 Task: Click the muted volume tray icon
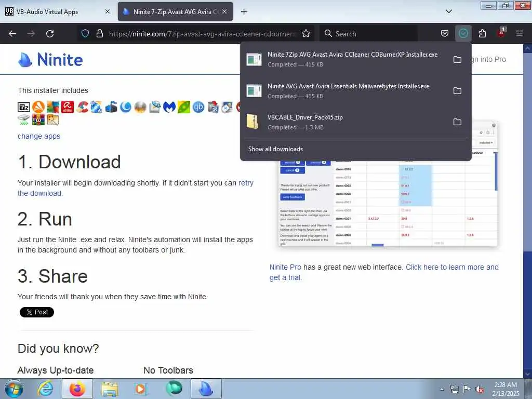click(x=480, y=389)
